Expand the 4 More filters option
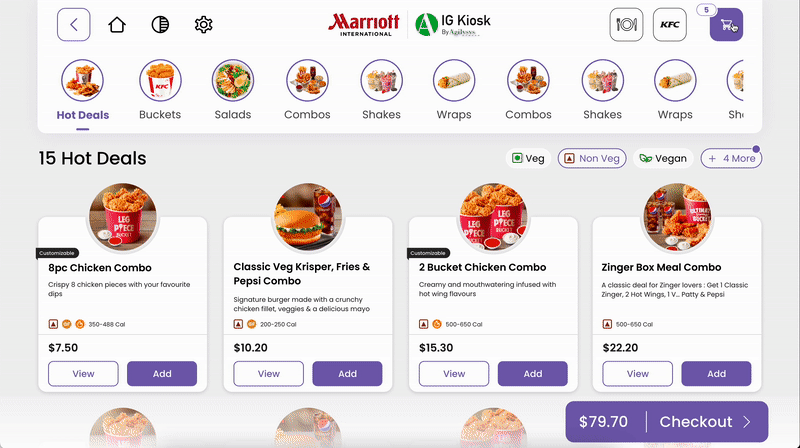800x448 pixels. [x=731, y=158]
